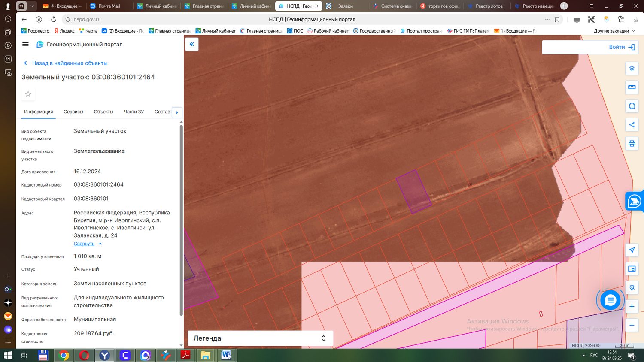The height and width of the screenshot is (362, 644).
Task: Click the 209 187,64 руб. cadastral value
Action: click(94, 333)
